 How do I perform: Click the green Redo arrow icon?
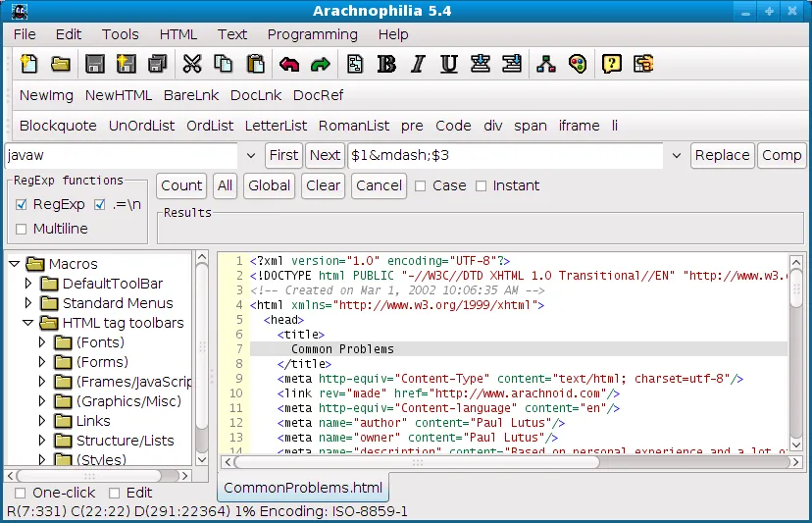[x=320, y=65]
